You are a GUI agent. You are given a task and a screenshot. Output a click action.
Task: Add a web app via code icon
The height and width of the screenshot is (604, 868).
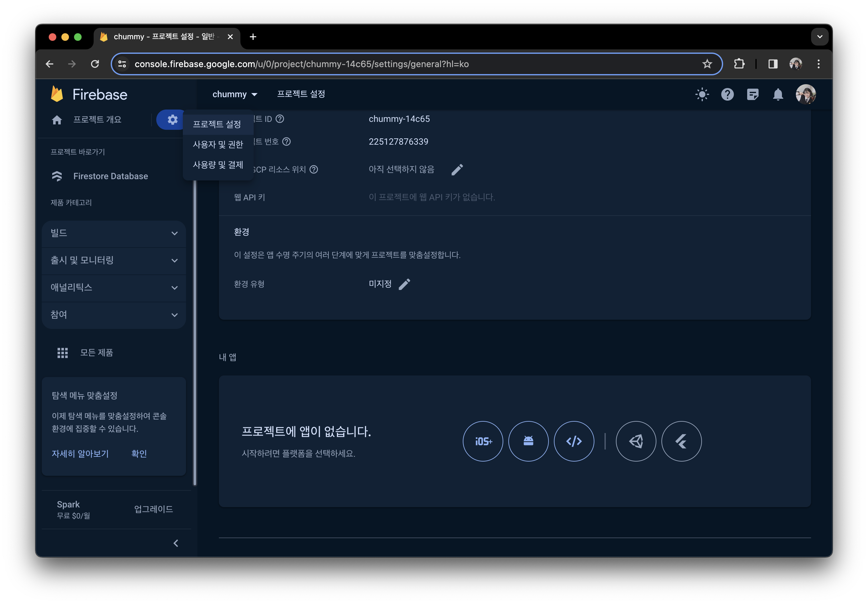[x=574, y=441]
